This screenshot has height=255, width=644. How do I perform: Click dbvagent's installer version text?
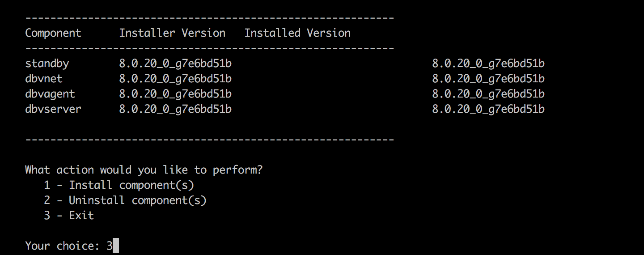click(175, 94)
